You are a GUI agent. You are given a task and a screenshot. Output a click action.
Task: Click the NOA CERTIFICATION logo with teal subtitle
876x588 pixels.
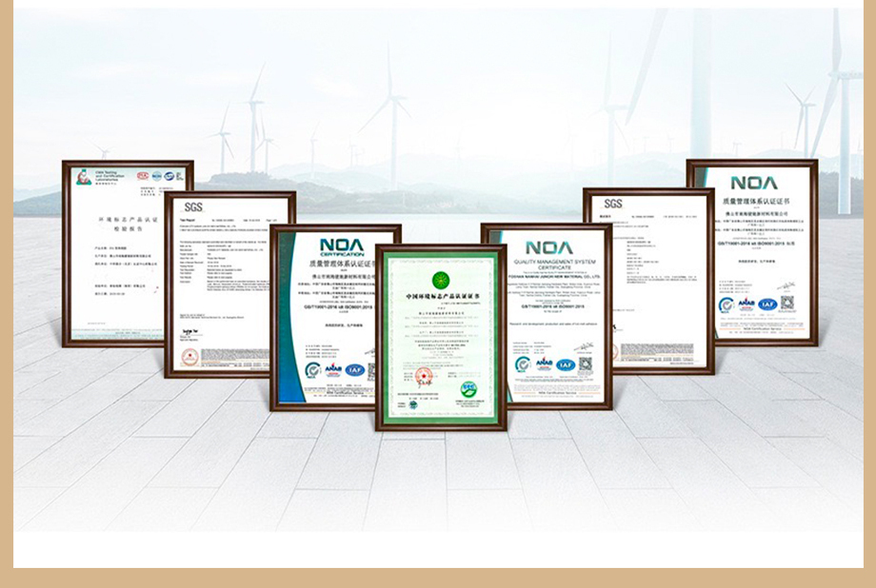click(x=341, y=246)
